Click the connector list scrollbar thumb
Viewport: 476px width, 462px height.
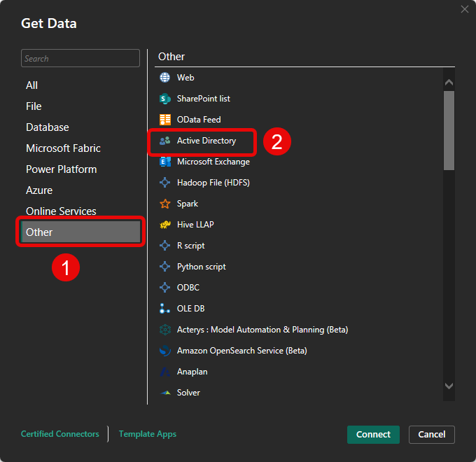[449, 130]
